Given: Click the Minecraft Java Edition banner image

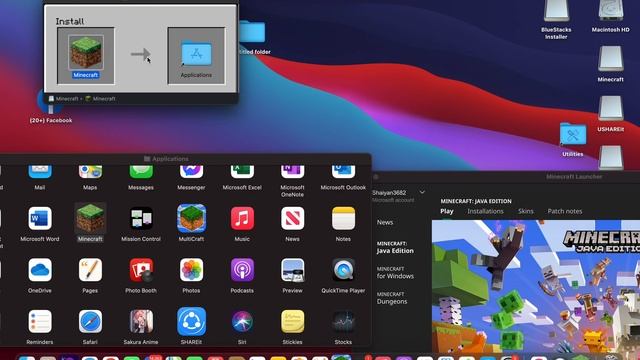Looking at the screenshot, I should 536,286.
